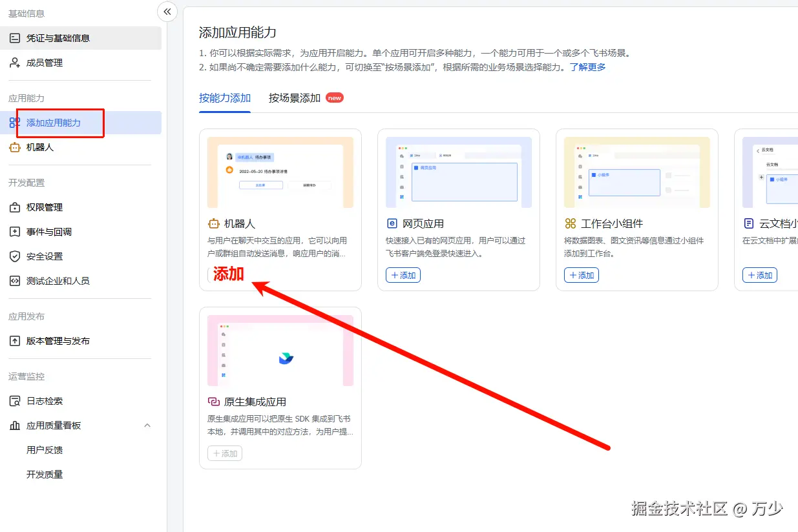Click the member icon beside 成员管理
The image size is (798, 532).
coord(15,63)
